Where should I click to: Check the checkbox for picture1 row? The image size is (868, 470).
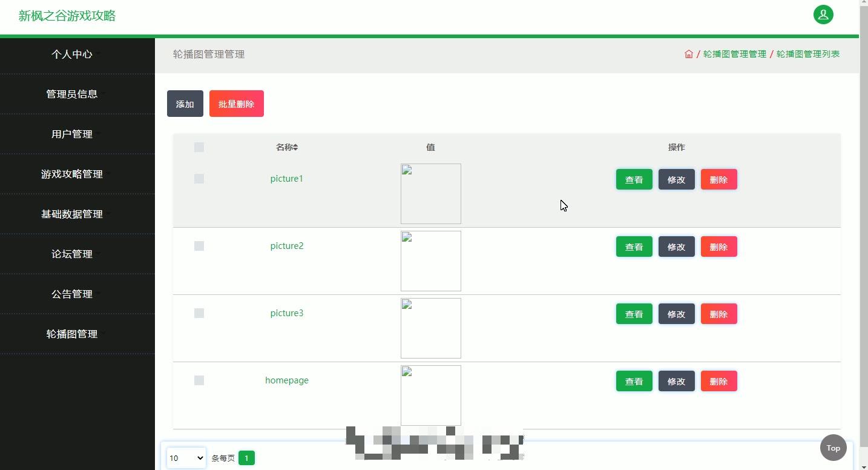pos(199,179)
